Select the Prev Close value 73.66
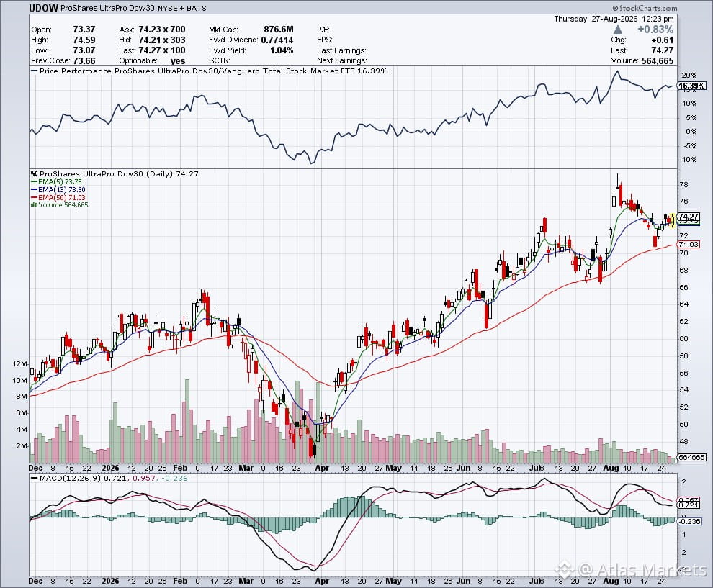 coord(84,61)
